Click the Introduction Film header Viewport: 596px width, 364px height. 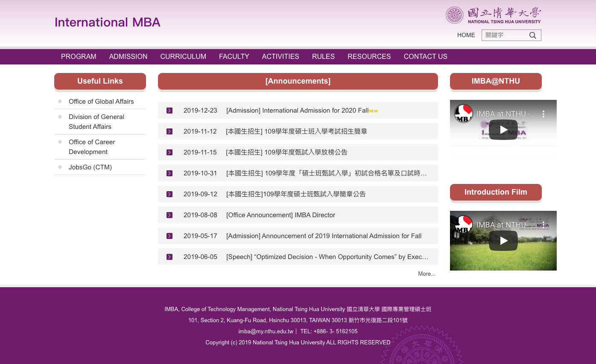pyautogui.click(x=496, y=192)
